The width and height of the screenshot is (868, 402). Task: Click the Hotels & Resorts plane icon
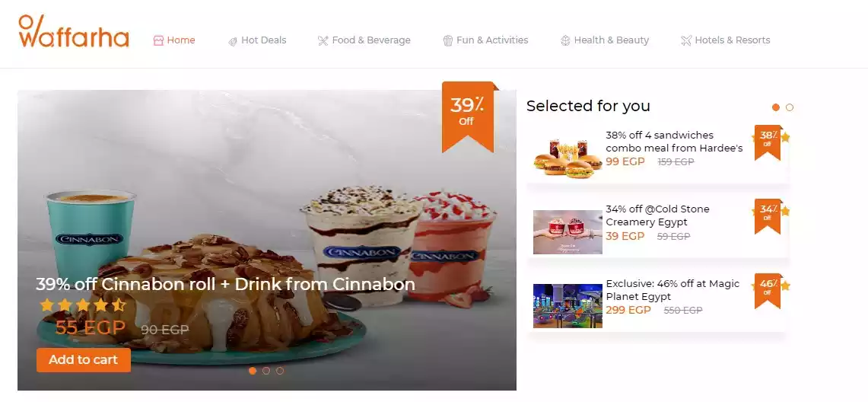click(x=686, y=40)
